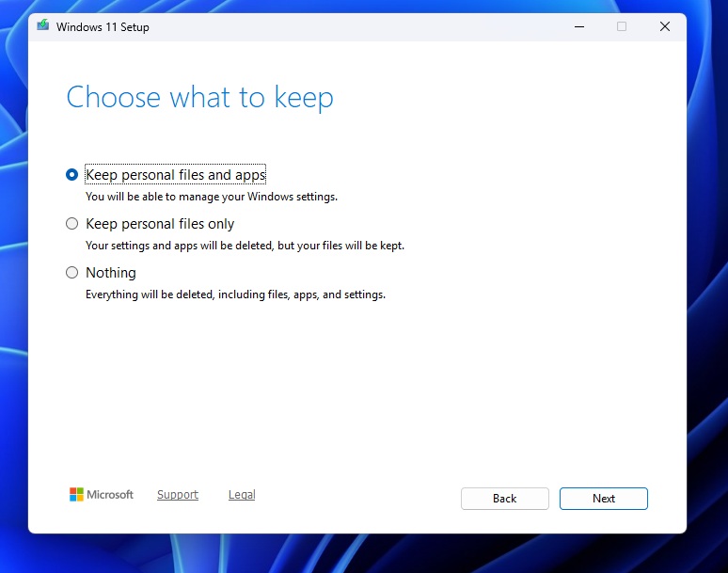Click the "Windows 11 Setup" window title text
728x573 pixels.
tap(103, 27)
